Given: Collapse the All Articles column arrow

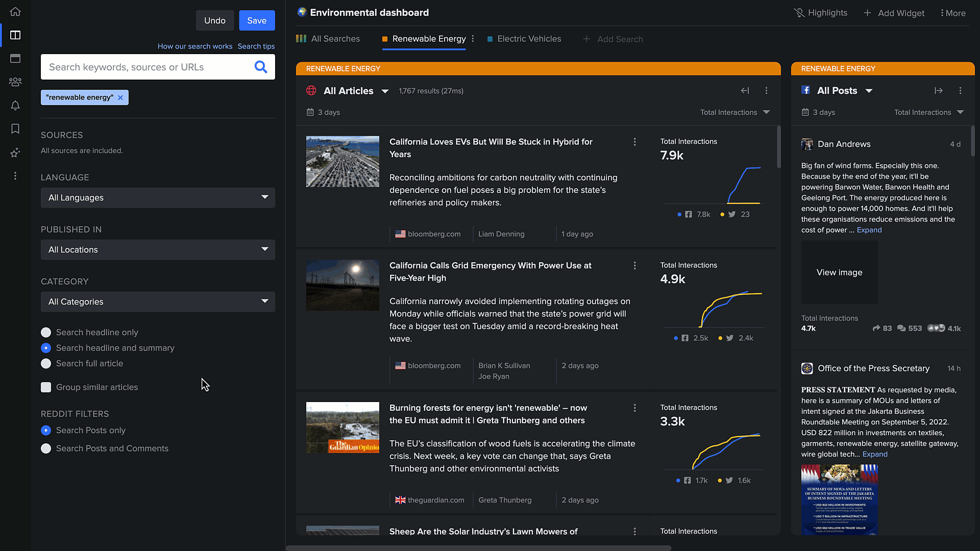Looking at the screenshot, I should [745, 91].
